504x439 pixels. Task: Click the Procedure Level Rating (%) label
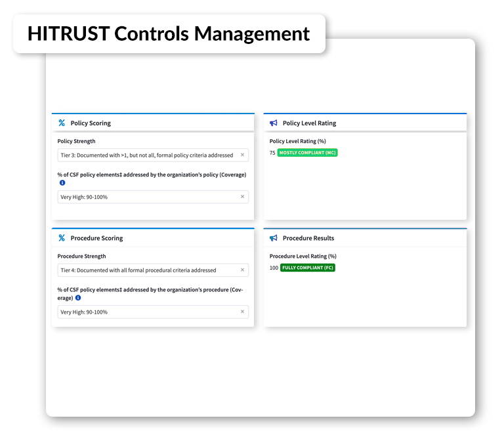(303, 256)
